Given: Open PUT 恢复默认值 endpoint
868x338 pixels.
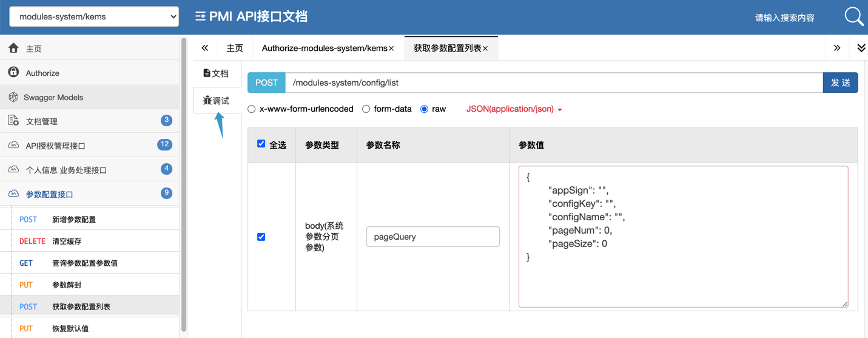Looking at the screenshot, I should [90, 328].
